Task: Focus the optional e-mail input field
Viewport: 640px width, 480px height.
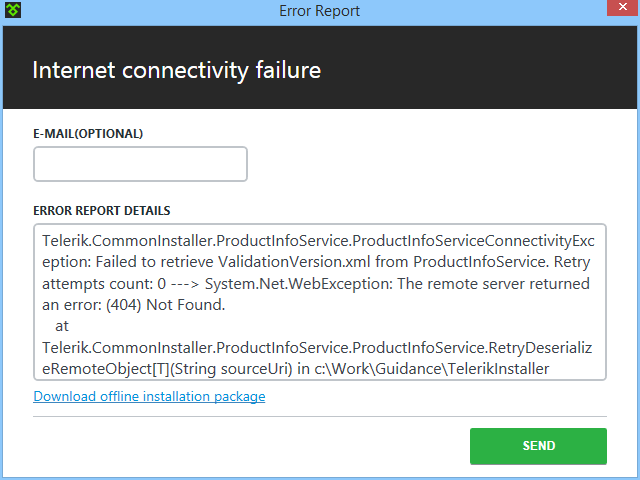Action: pos(140,164)
